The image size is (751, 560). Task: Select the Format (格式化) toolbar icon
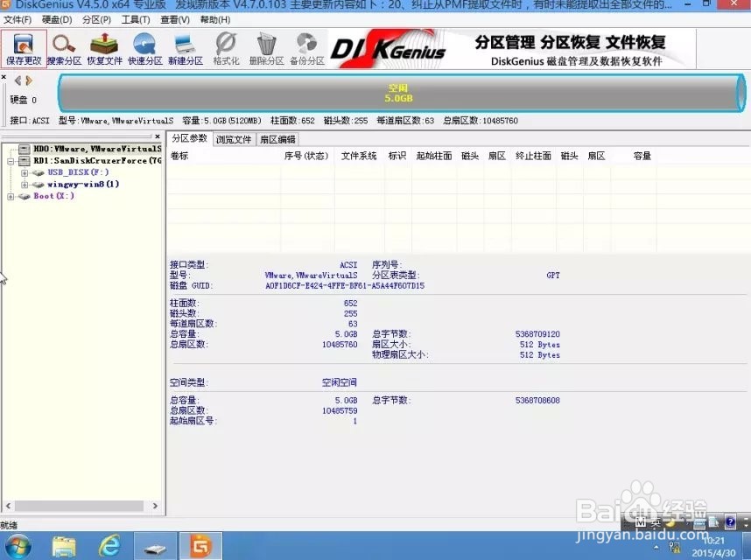(x=226, y=49)
